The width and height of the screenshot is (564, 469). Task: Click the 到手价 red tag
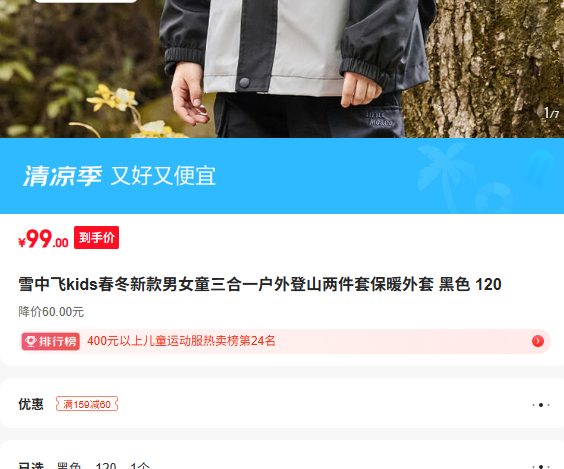tap(96, 237)
